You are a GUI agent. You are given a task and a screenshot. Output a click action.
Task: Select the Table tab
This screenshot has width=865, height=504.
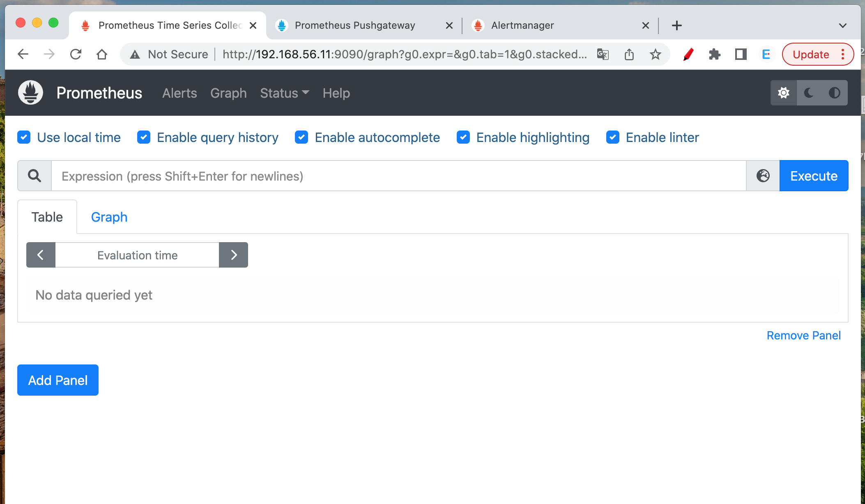(x=47, y=217)
